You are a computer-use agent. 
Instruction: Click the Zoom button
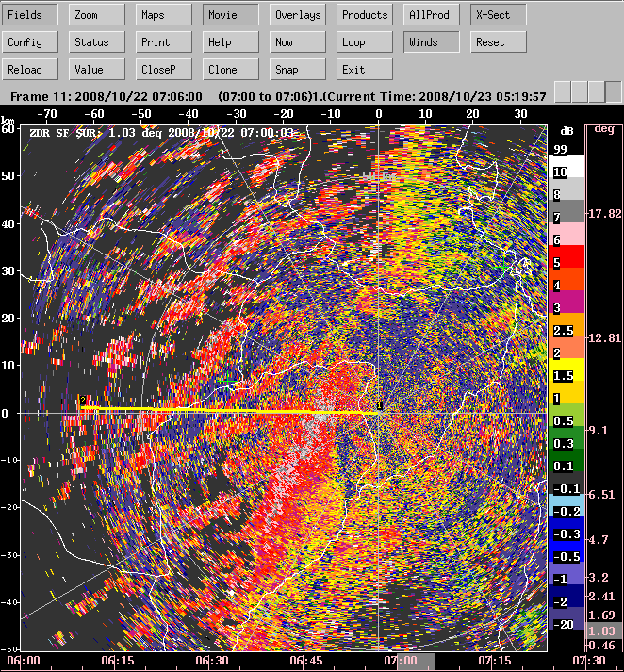97,15
